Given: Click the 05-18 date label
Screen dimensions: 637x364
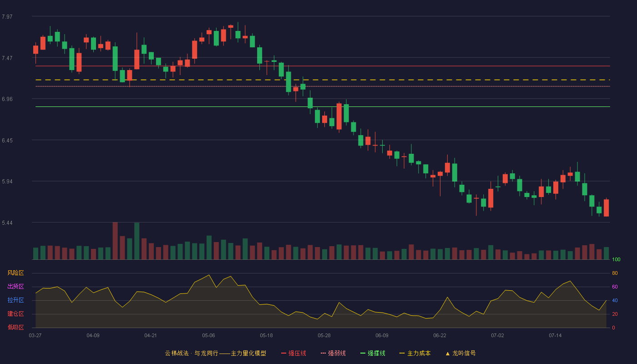Looking at the screenshot, I should click(x=266, y=335).
